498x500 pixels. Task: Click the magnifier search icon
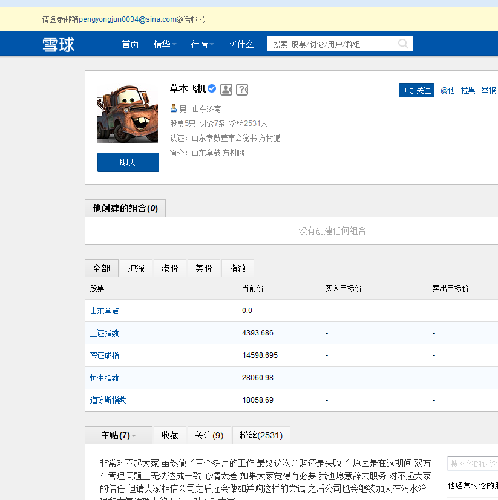pyautogui.click(x=403, y=44)
